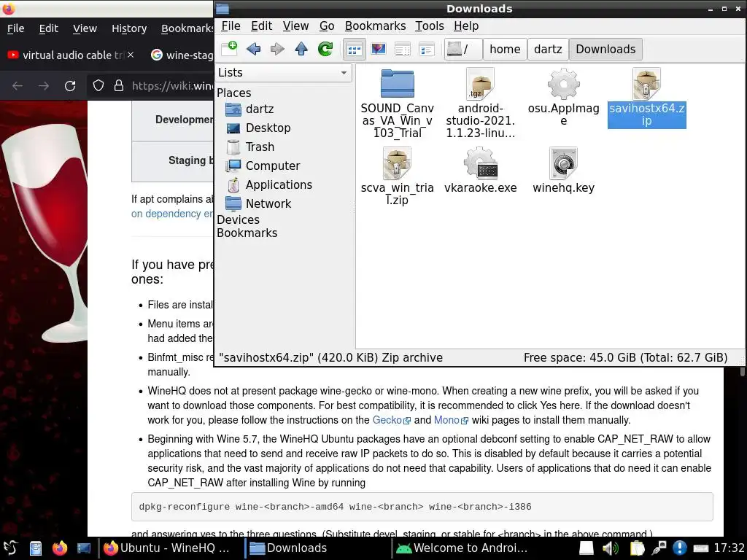Switch to Welcome to Android taskbar window
Viewport: 747px width, 560px height.
(463, 548)
